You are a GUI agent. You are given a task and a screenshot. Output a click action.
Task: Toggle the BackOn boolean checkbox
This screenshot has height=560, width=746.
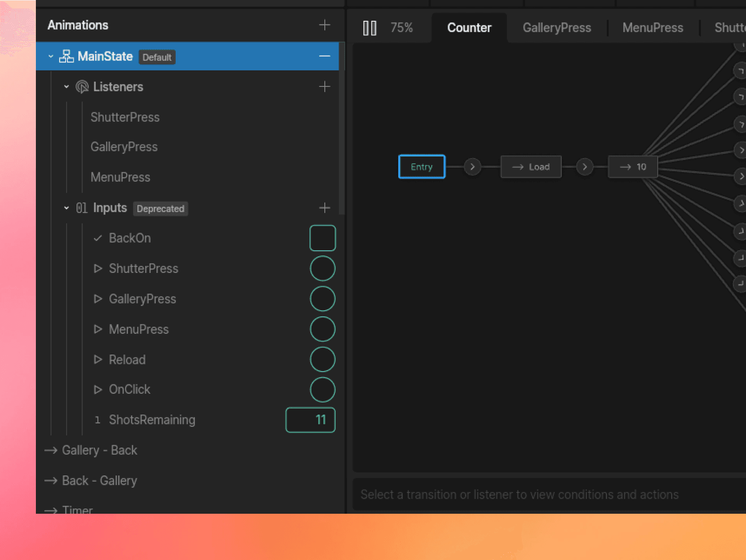(x=322, y=238)
